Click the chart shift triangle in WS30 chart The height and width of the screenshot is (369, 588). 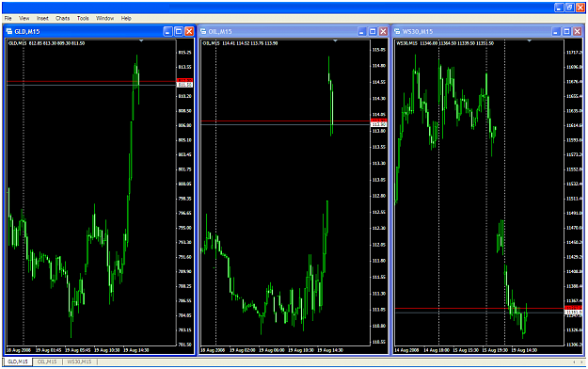point(529,40)
